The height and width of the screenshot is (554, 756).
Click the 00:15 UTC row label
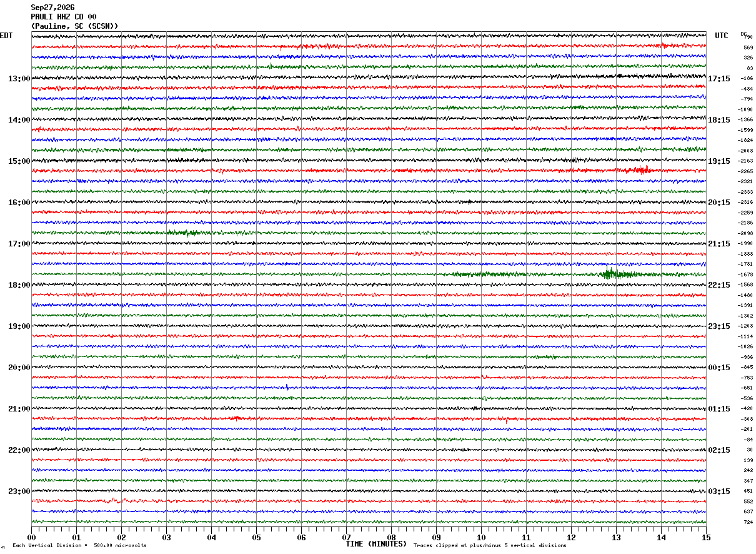719,368
